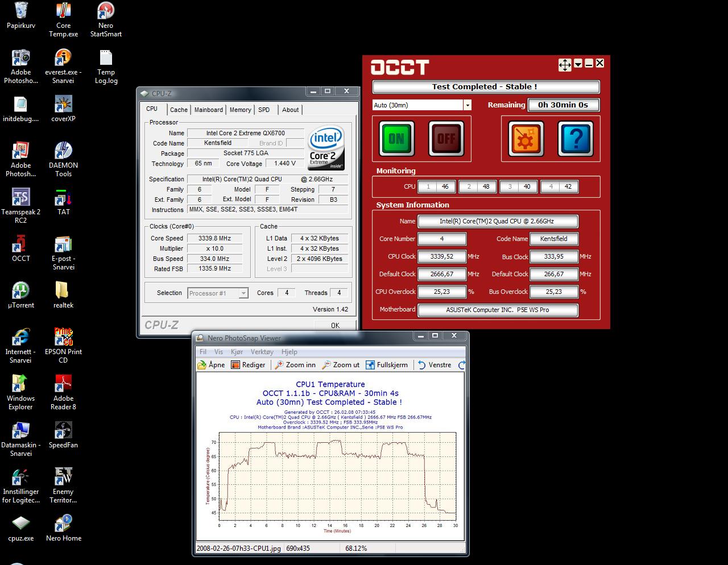
Task: Switch to the Mainboard tab in CPU-Z
Action: pos(209,110)
